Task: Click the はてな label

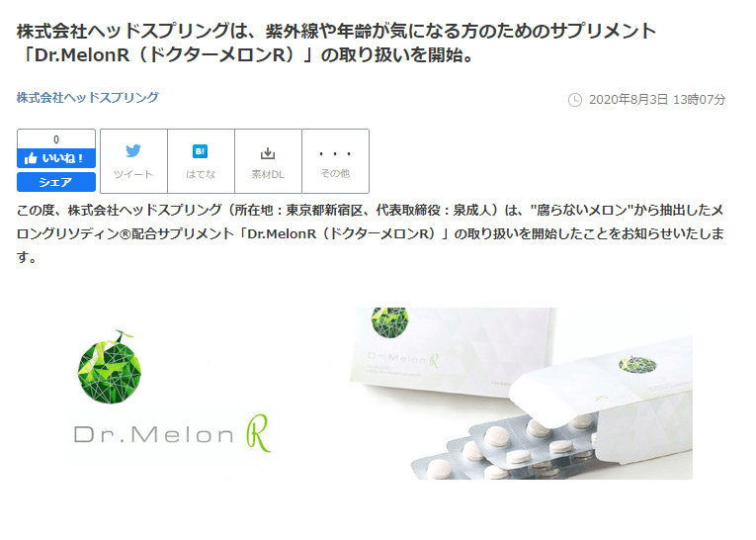Action: coord(200,174)
